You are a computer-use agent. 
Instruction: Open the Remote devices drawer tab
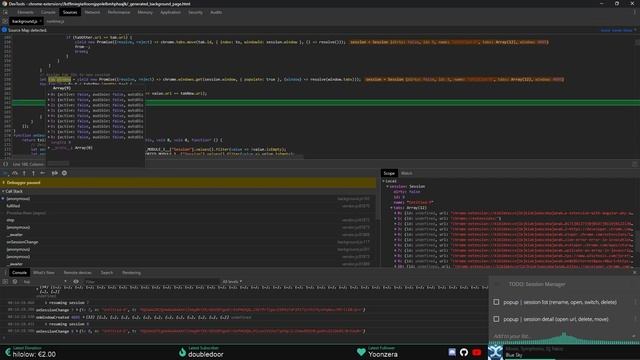tap(78, 273)
